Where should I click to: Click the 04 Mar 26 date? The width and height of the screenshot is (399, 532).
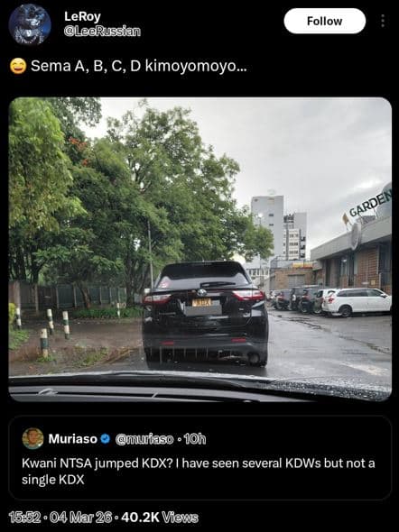(x=81, y=518)
